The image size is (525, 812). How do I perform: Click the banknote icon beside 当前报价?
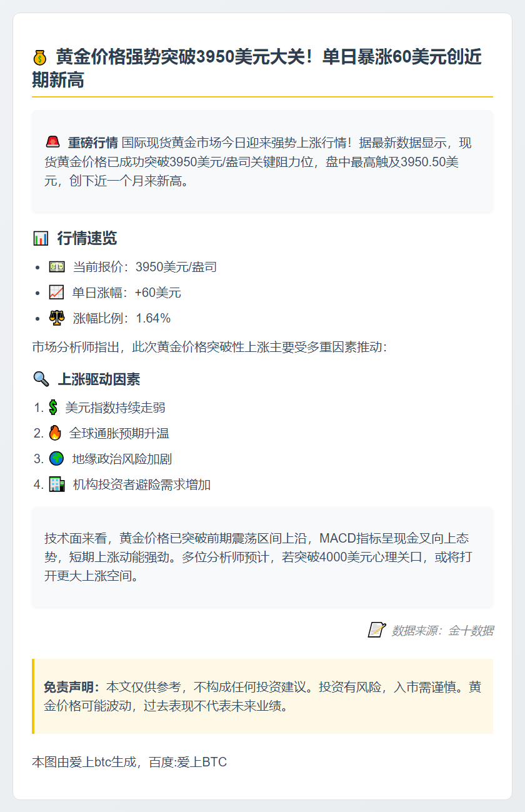pyautogui.click(x=57, y=267)
